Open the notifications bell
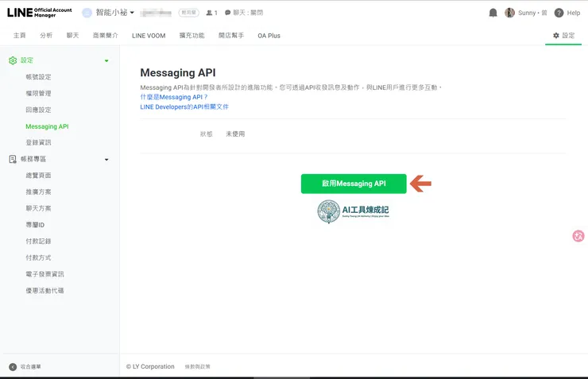Image resolution: width=588 pixels, height=379 pixels. [x=493, y=13]
